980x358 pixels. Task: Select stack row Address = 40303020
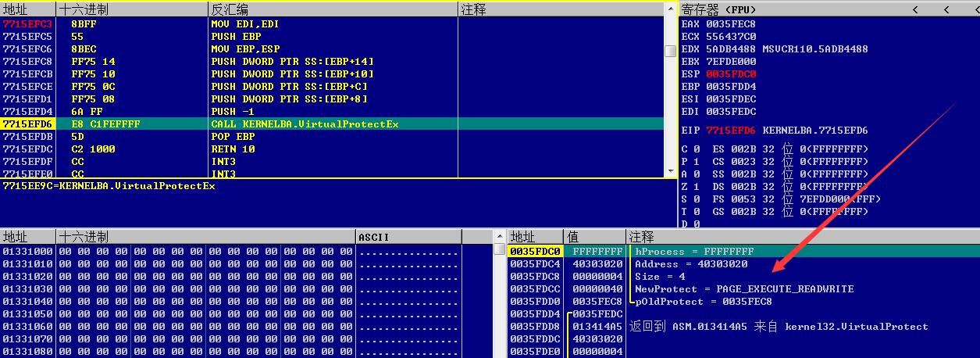743,264
